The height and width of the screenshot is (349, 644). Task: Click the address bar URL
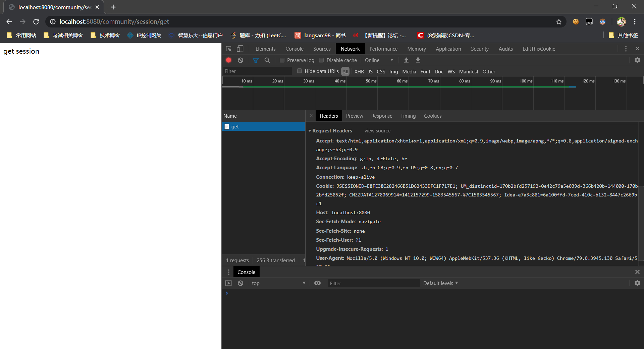[x=114, y=21]
